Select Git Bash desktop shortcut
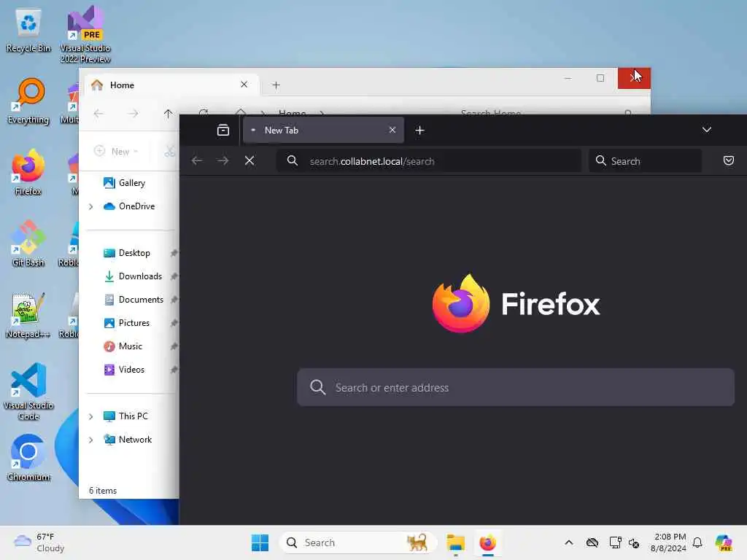747x560 pixels. pos(28,244)
